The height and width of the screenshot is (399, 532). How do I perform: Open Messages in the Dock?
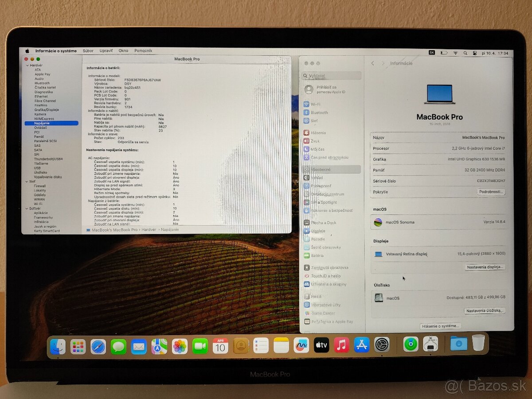click(118, 346)
